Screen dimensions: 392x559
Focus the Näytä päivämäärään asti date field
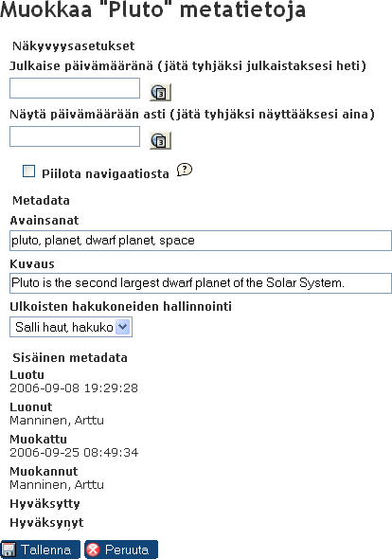[75, 136]
